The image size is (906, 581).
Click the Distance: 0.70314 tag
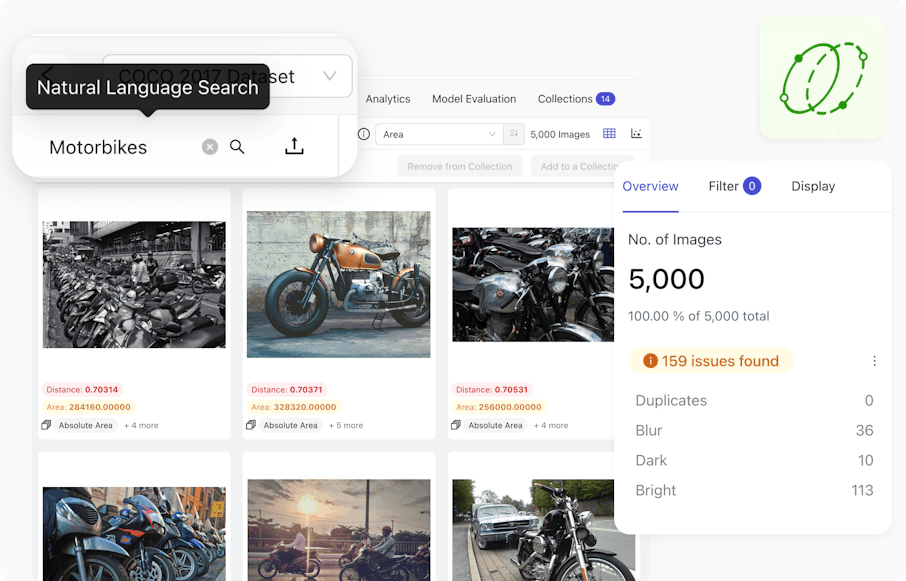coord(81,389)
